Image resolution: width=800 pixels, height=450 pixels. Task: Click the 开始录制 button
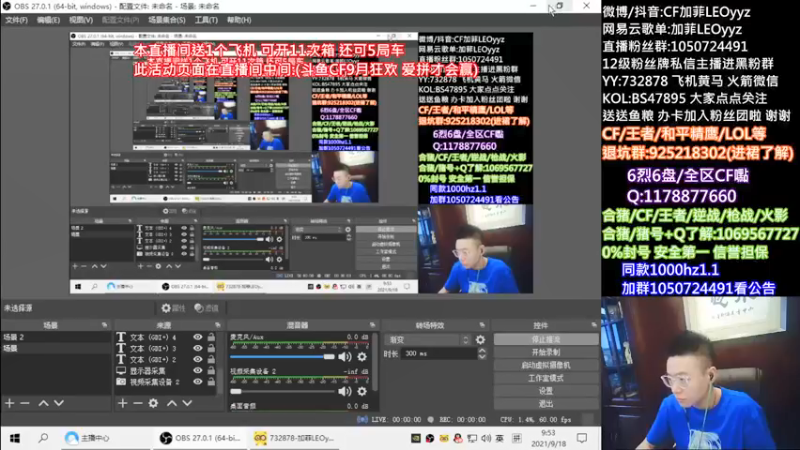546,352
